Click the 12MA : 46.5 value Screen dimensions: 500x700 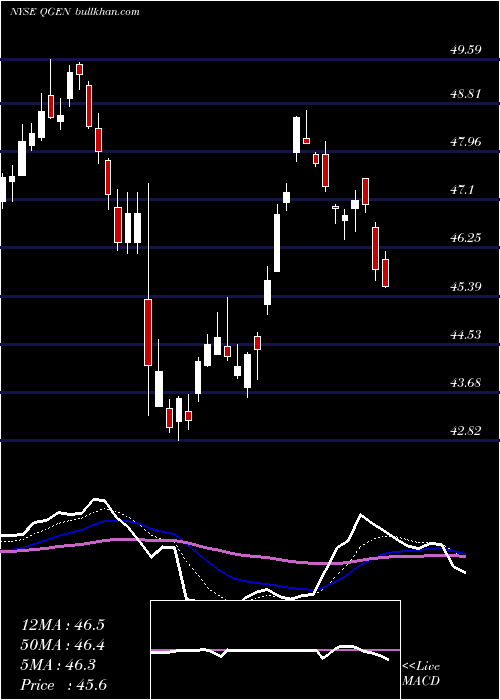pyautogui.click(x=63, y=625)
